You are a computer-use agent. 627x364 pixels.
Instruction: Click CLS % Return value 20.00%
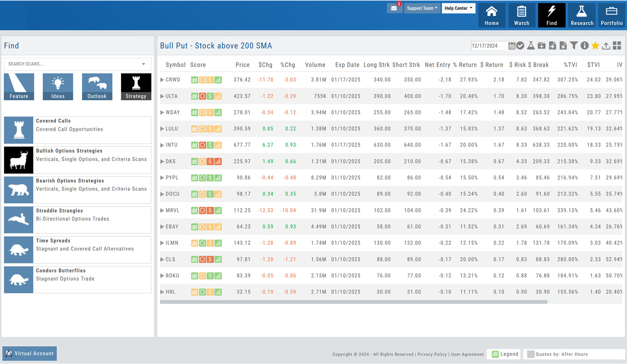click(x=469, y=259)
